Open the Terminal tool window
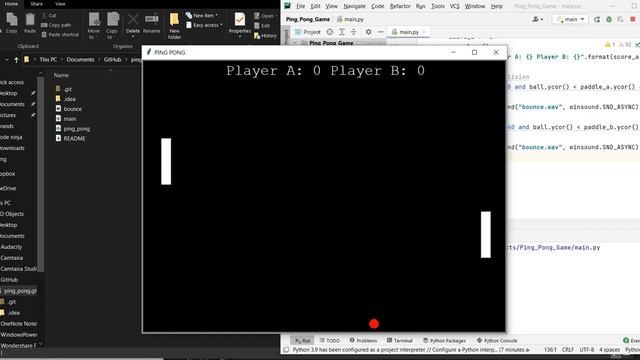This screenshot has width=640, height=360. coord(400,340)
